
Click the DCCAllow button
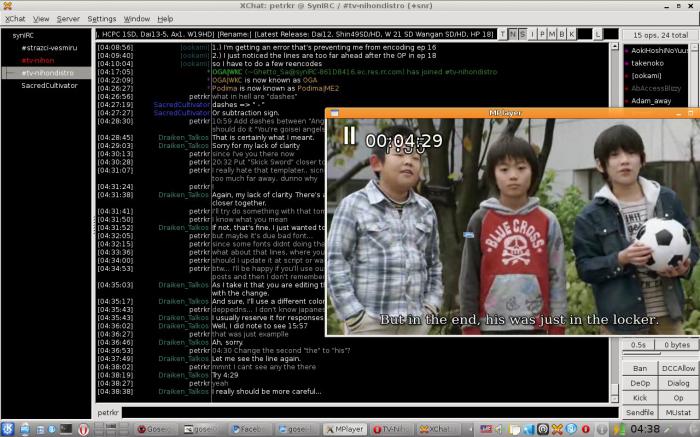coord(678,368)
